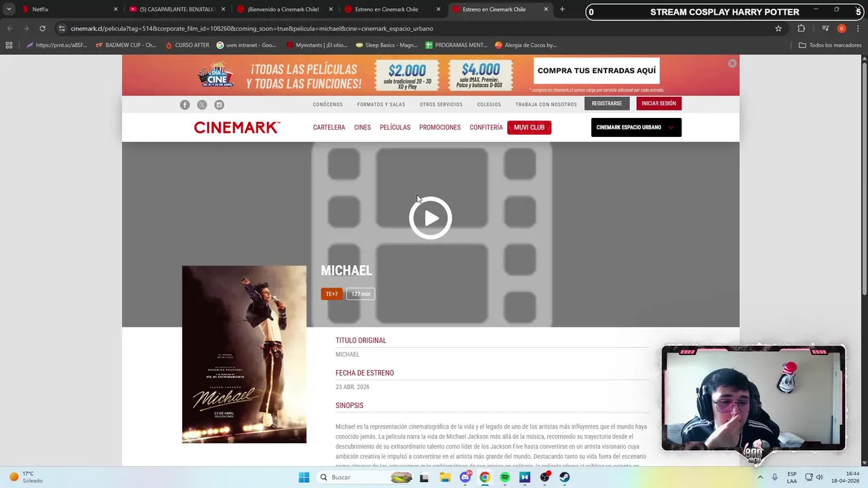Open browser extensions menu
The width and height of the screenshot is (868, 488).
pyautogui.click(x=801, y=28)
